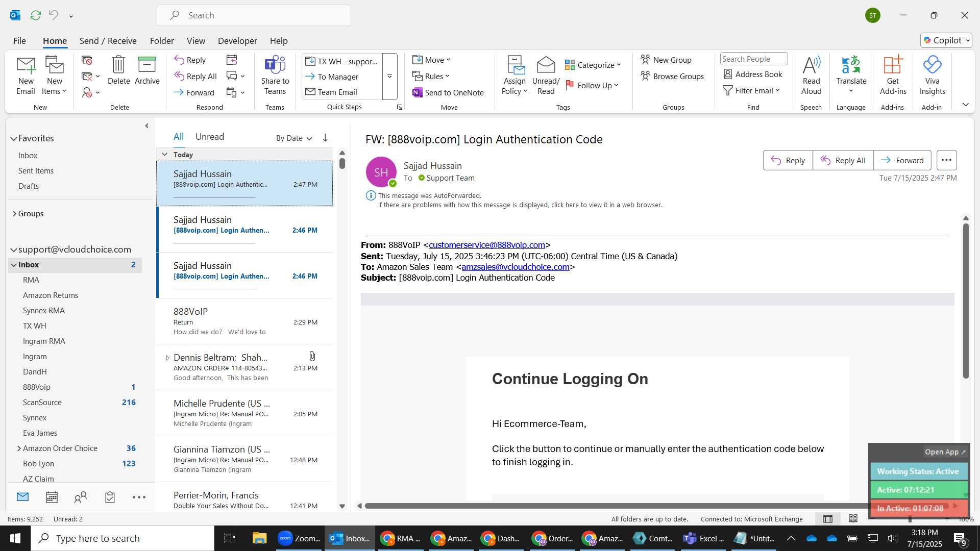Open Windows Start menu
Screen dimensions: 980x551
[x=15, y=538]
